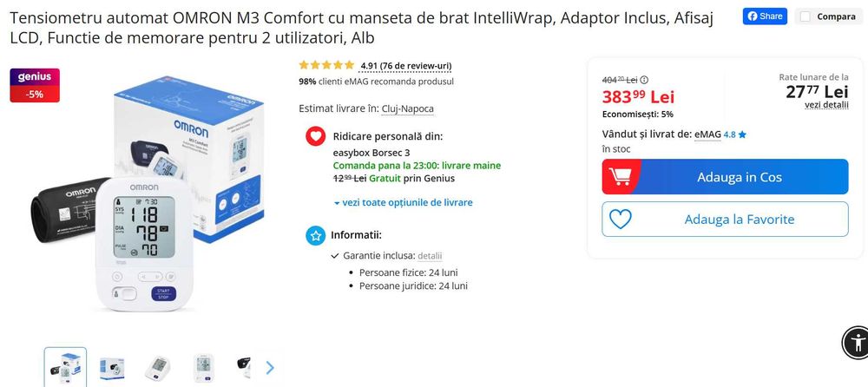
Task: Click the blue star Informatii icon
Action: [x=316, y=235]
